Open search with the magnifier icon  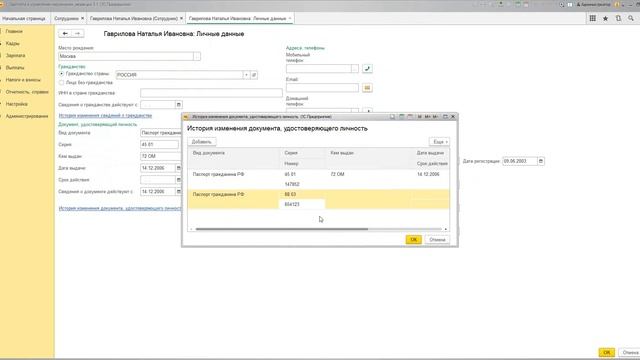[x=631, y=18]
